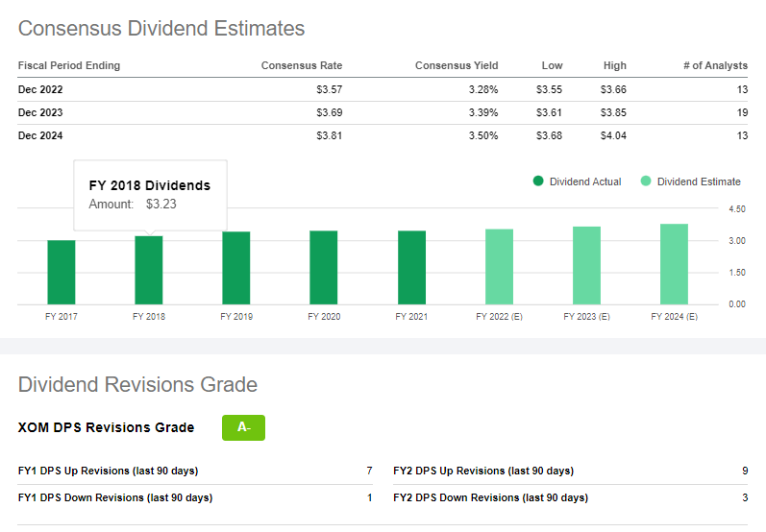Click the FY 2021 axis label
This screenshot has width=766, height=532.
[411, 316]
